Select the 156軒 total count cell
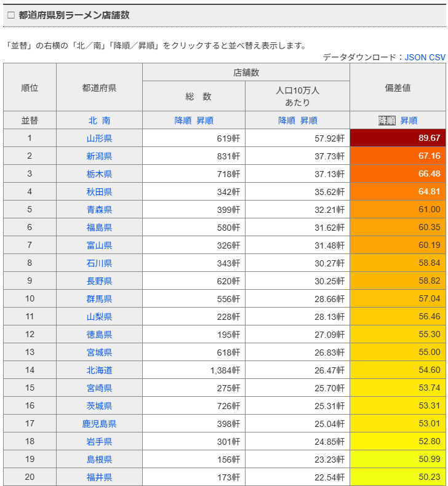 pos(194,460)
